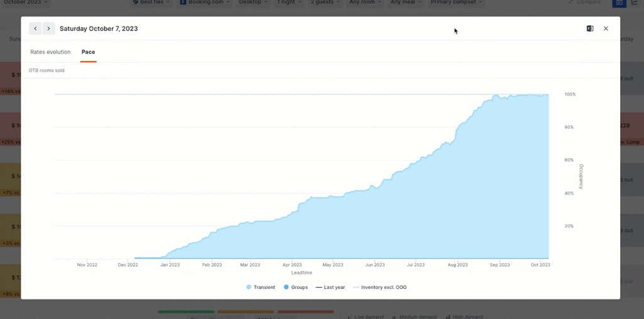Click the Jul 2023 axis label
644x319 pixels.
pos(415,265)
